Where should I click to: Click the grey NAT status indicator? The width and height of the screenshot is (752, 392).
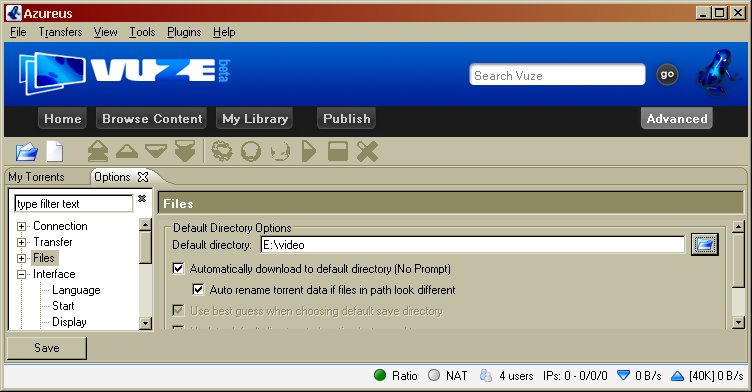pos(434,375)
